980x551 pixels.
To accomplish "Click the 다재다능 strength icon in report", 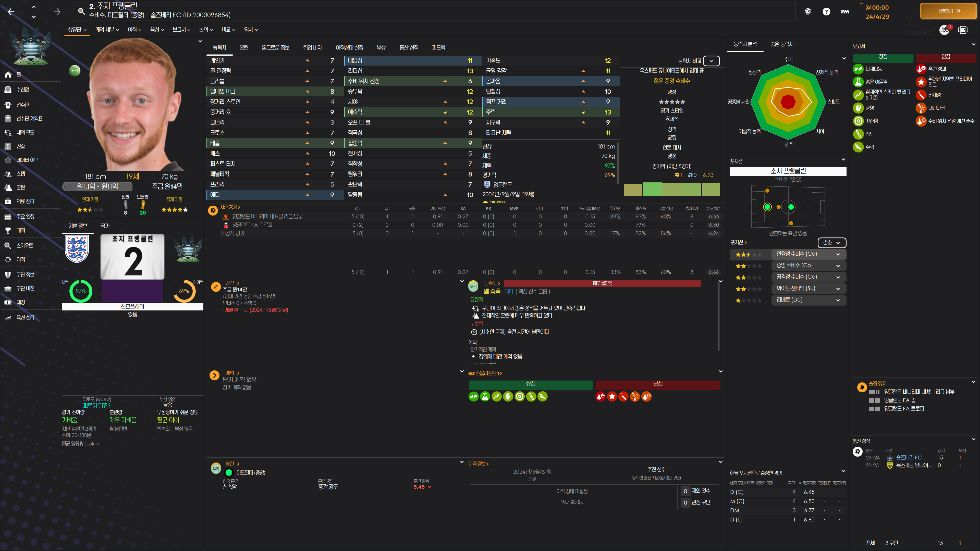I will click(858, 69).
